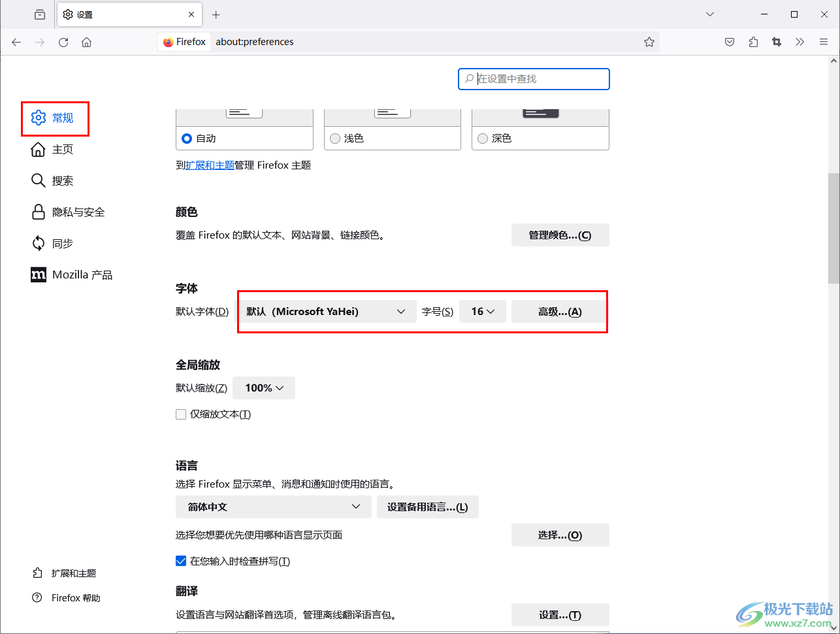The width and height of the screenshot is (840, 634).
Task: Click the 颜色 section heading
Action: (187, 212)
